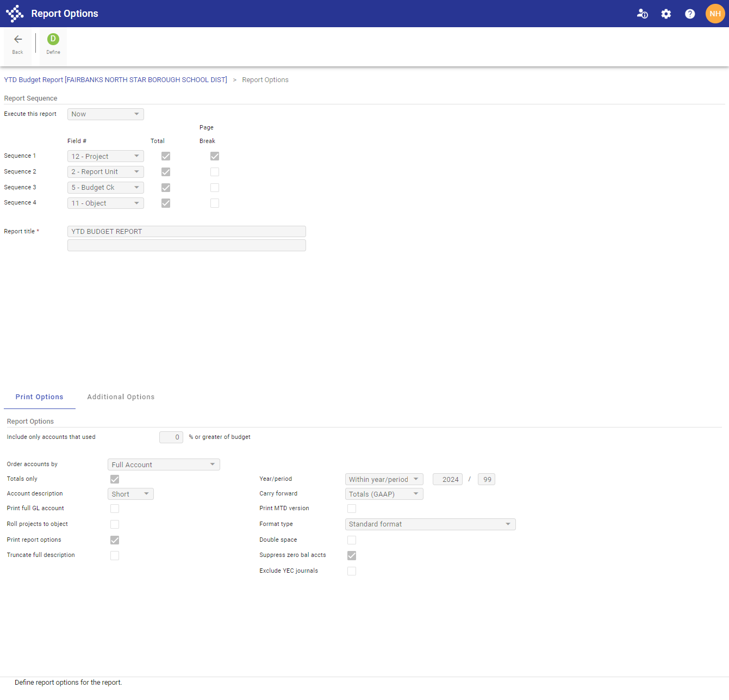
Task: Open Execute this report dropdown
Action: coord(105,114)
